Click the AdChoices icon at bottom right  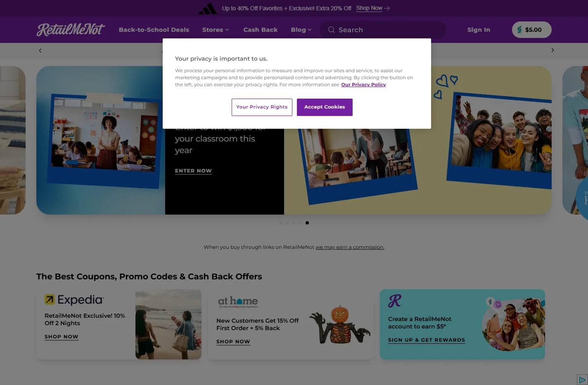(x=582, y=380)
